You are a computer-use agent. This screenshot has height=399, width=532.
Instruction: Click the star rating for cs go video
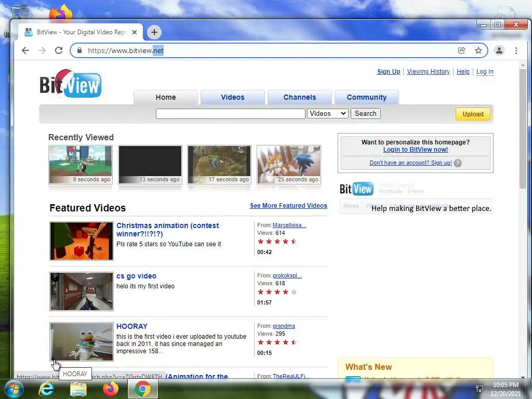click(277, 292)
